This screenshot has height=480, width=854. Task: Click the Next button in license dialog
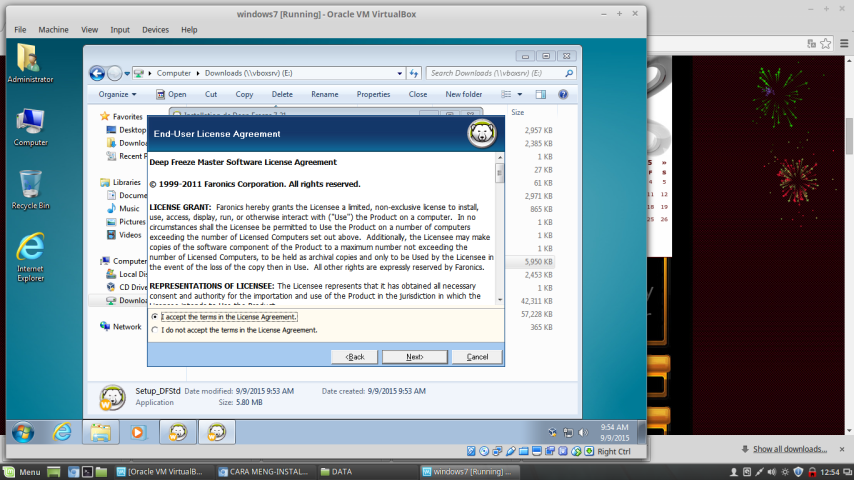[x=414, y=357]
